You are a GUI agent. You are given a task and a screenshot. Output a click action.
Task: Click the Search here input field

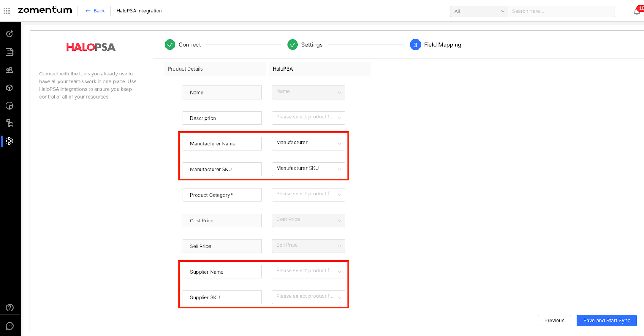[x=561, y=11]
